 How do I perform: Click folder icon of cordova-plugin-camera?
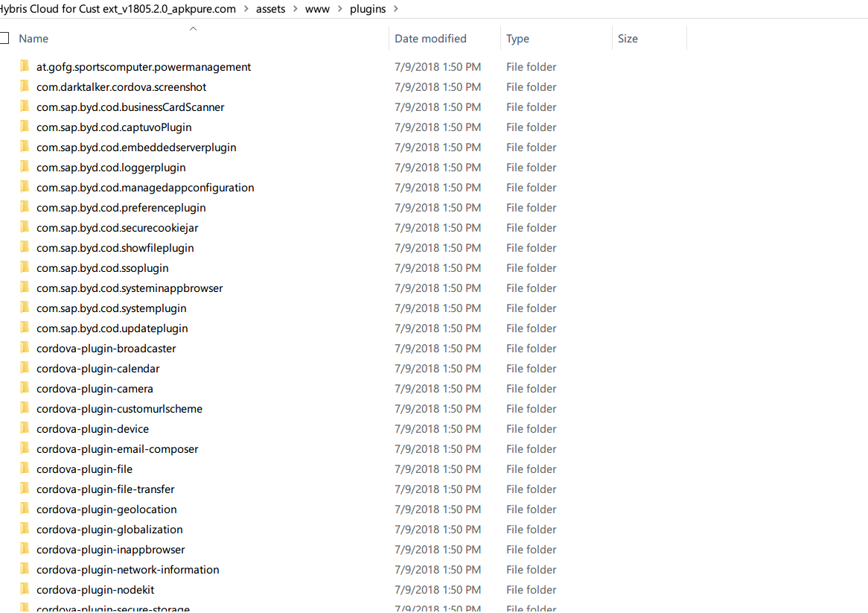pos(25,388)
